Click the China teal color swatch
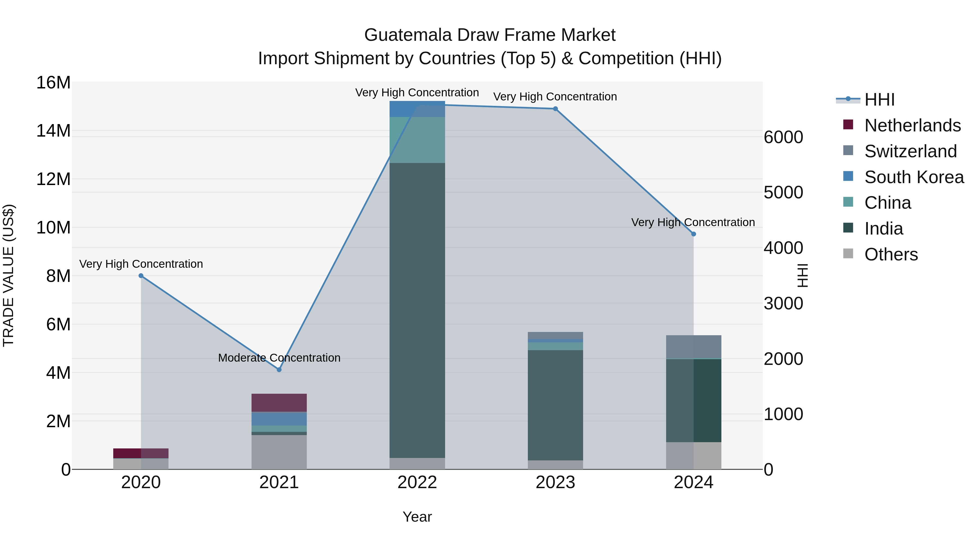 click(848, 202)
